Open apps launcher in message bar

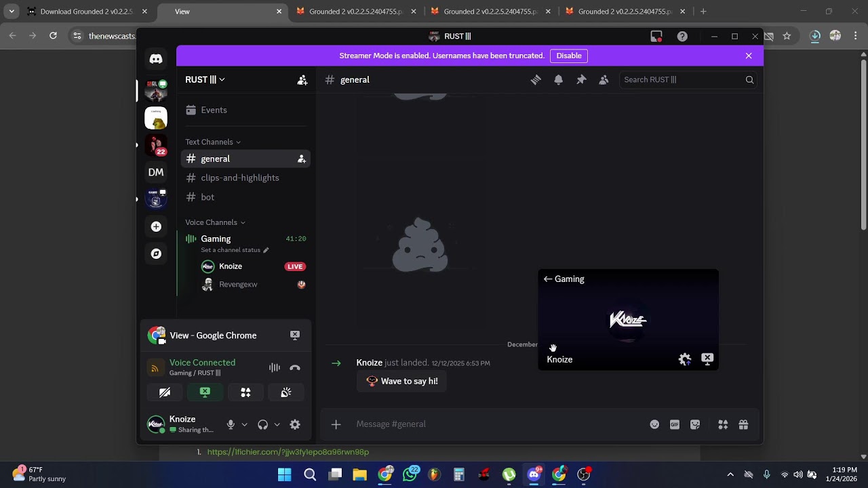coord(723,424)
